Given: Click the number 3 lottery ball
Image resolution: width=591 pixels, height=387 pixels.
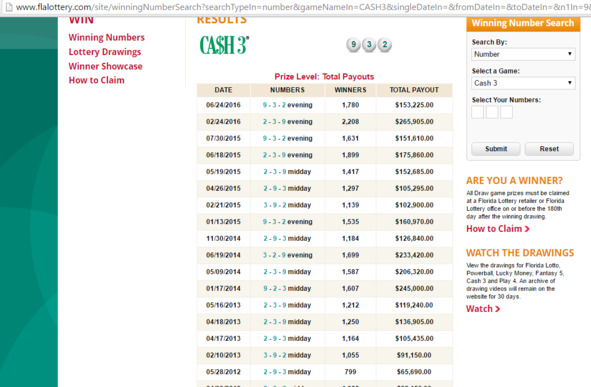Looking at the screenshot, I should click(x=369, y=45).
